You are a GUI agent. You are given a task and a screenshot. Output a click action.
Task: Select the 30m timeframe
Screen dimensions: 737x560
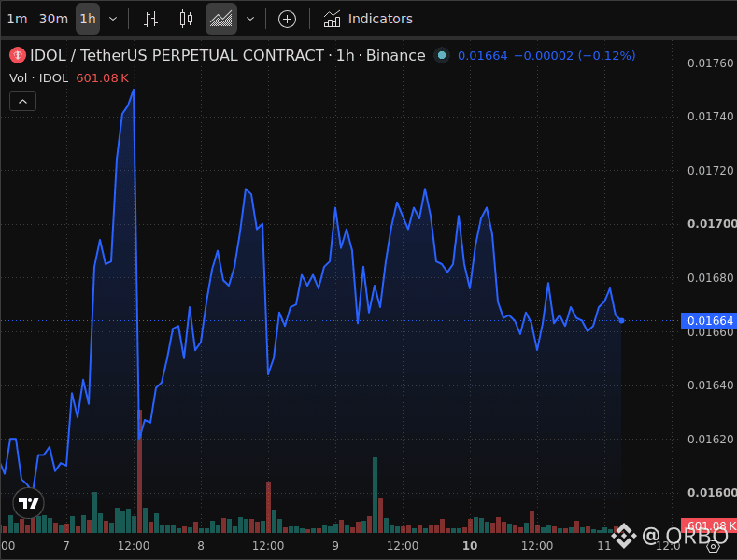tap(53, 19)
